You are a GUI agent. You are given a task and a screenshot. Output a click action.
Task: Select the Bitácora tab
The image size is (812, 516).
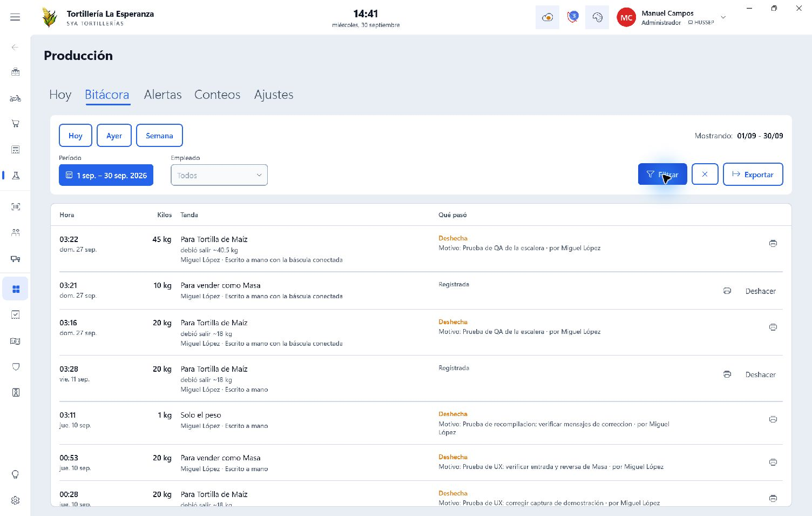[107, 95]
